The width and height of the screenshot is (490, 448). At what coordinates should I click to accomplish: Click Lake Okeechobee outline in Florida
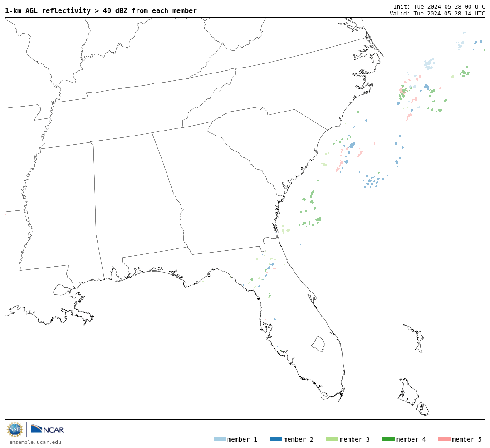coord(318,344)
